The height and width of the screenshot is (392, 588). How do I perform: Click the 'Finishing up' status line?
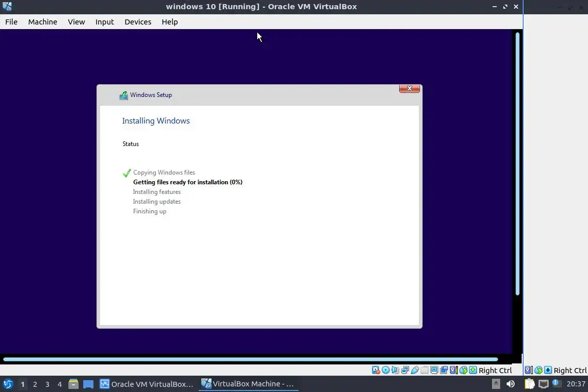pos(150,211)
